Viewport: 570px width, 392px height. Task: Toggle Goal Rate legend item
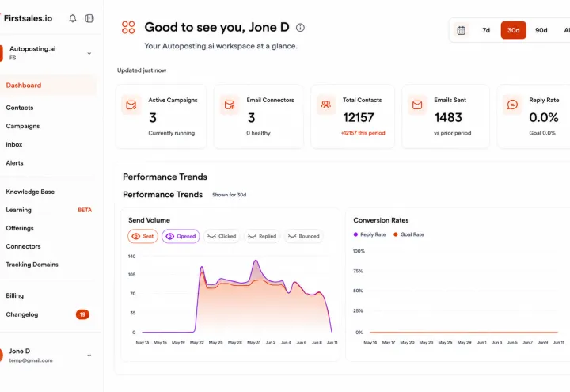(x=408, y=234)
